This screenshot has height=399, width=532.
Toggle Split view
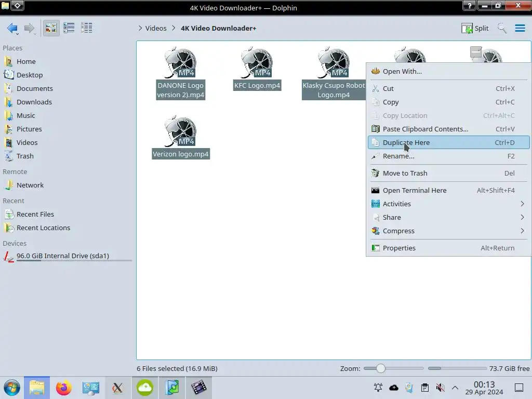pos(475,28)
